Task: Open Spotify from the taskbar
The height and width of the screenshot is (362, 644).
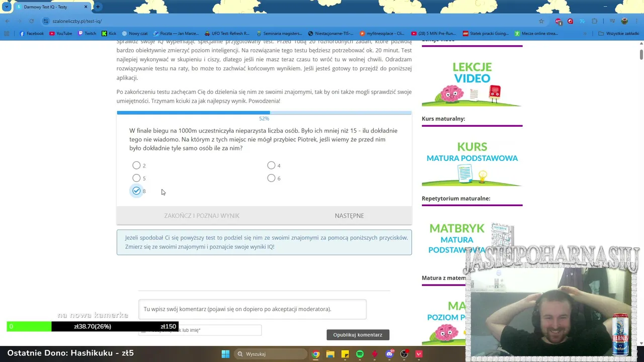Action: point(360,354)
